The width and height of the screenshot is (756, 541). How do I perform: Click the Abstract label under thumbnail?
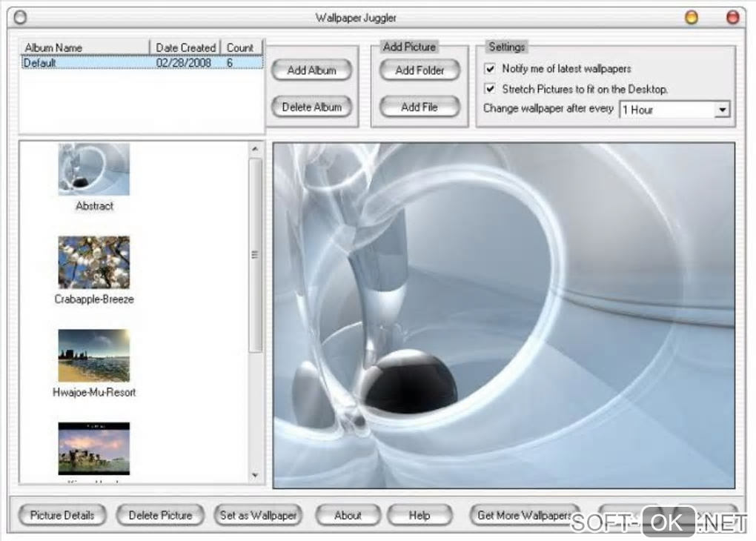95,206
